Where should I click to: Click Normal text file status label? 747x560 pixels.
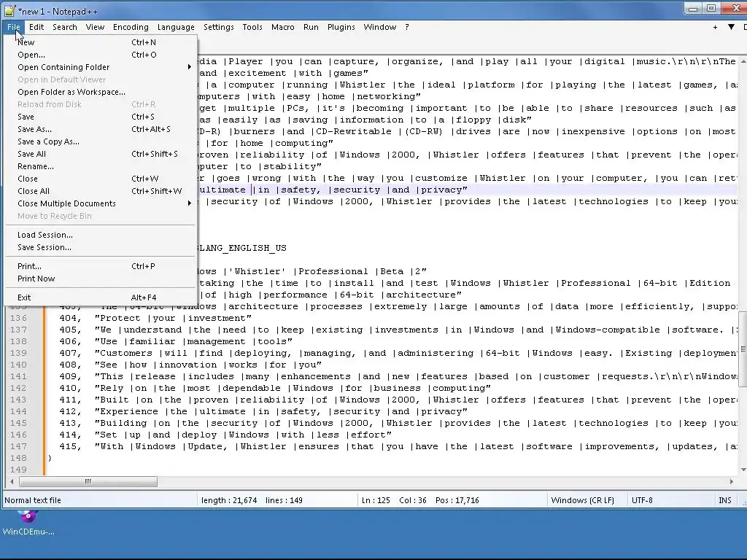click(33, 500)
